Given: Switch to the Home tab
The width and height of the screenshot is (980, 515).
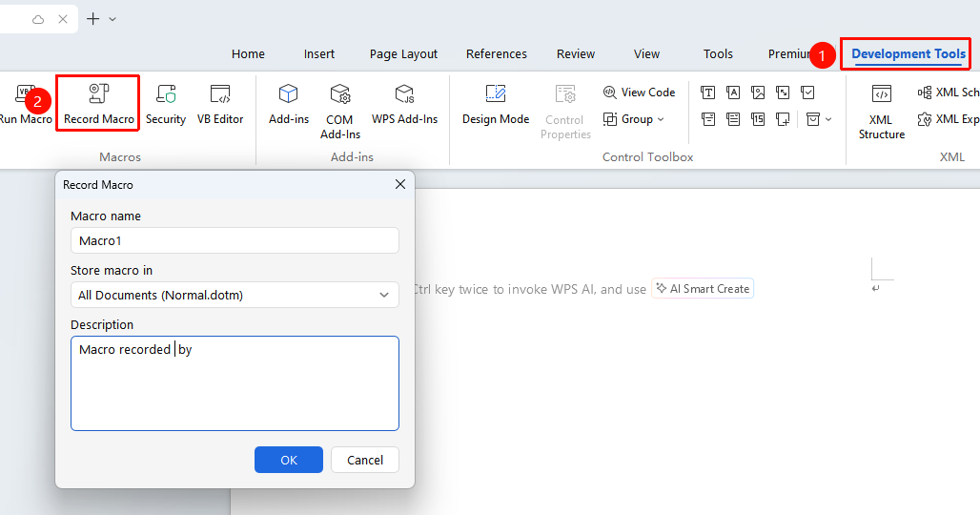Looking at the screenshot, I should 248,53.
